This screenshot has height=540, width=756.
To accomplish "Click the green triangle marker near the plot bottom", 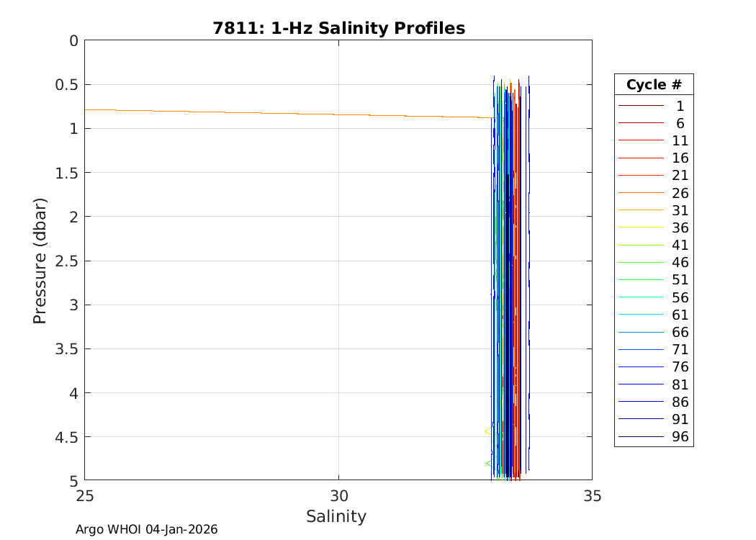I will (490, 463).
